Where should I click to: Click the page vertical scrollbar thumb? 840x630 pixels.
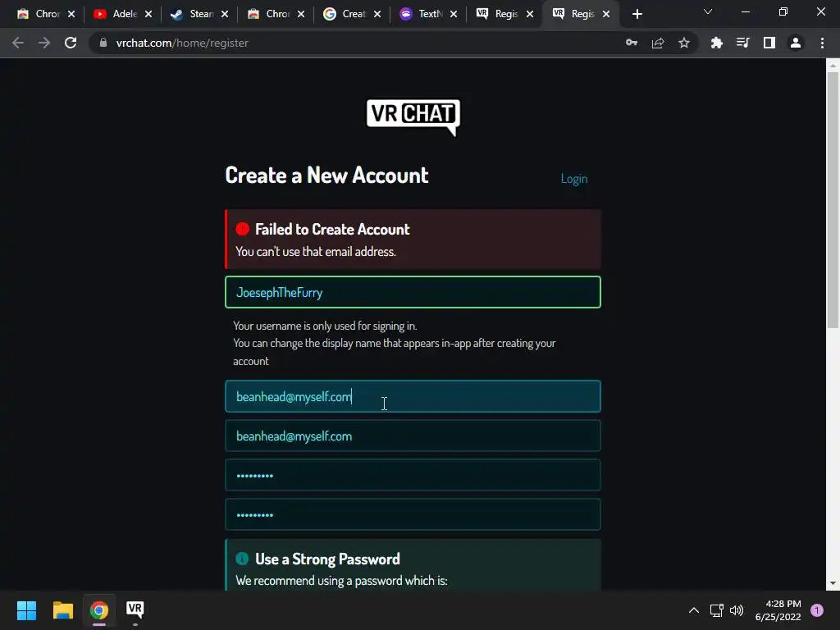coord(833,199)
